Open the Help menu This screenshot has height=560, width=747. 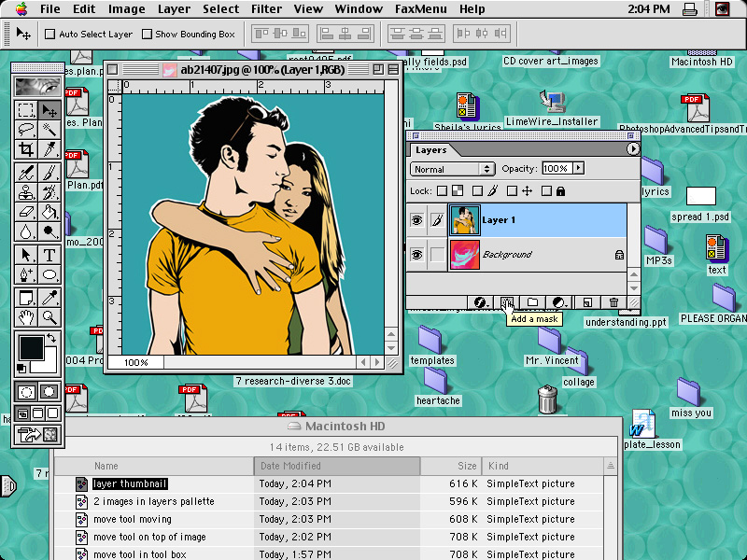[472, 9]
